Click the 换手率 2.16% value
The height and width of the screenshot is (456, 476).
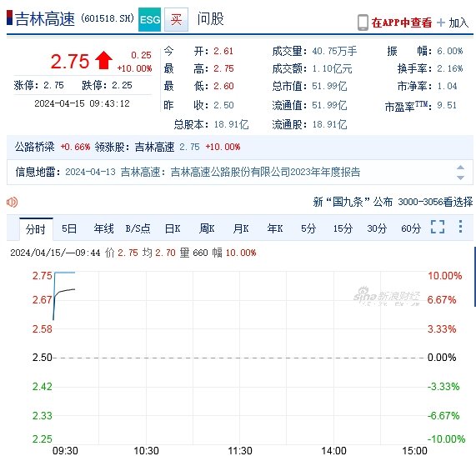click(x=450, y=68)
